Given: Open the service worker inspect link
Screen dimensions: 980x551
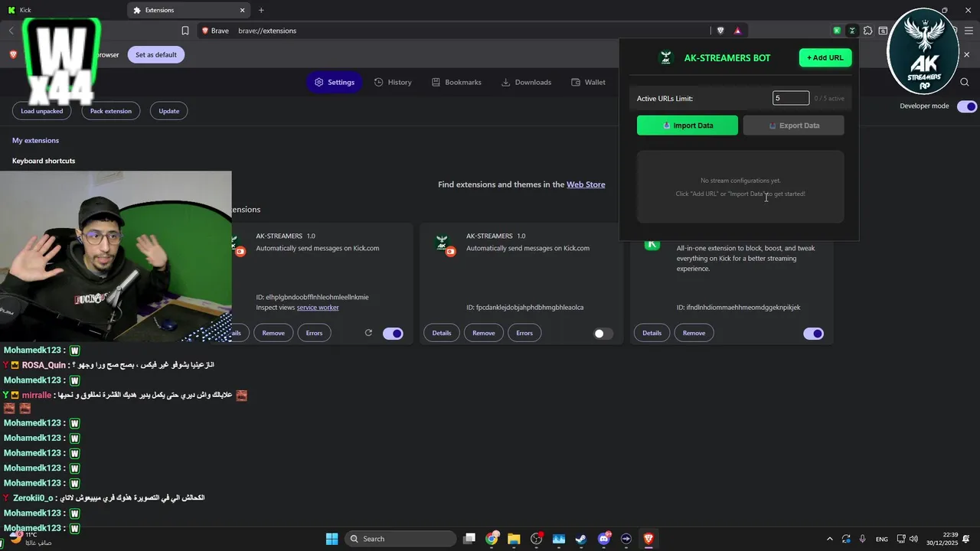Looking at the screenshot, I should pyautogui.click(x=318, y=308).
